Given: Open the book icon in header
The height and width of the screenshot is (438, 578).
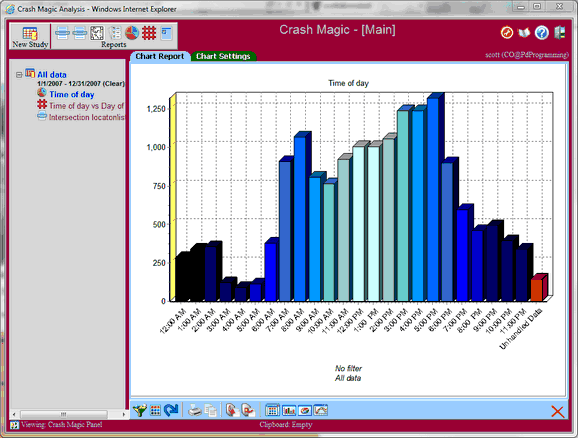Looking at the screenshot, I should click(524, 33).
